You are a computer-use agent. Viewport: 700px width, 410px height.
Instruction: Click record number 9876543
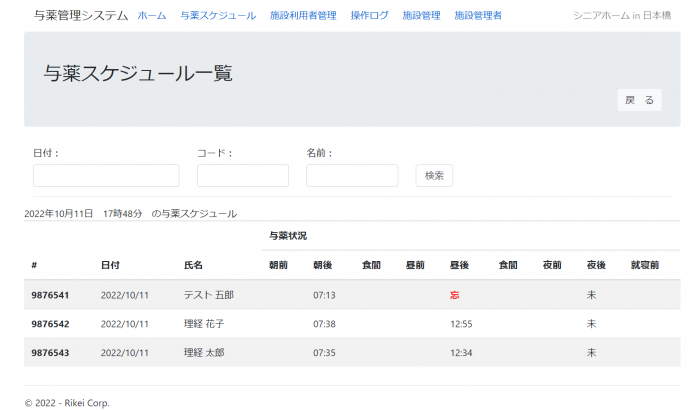click(50, 353)
